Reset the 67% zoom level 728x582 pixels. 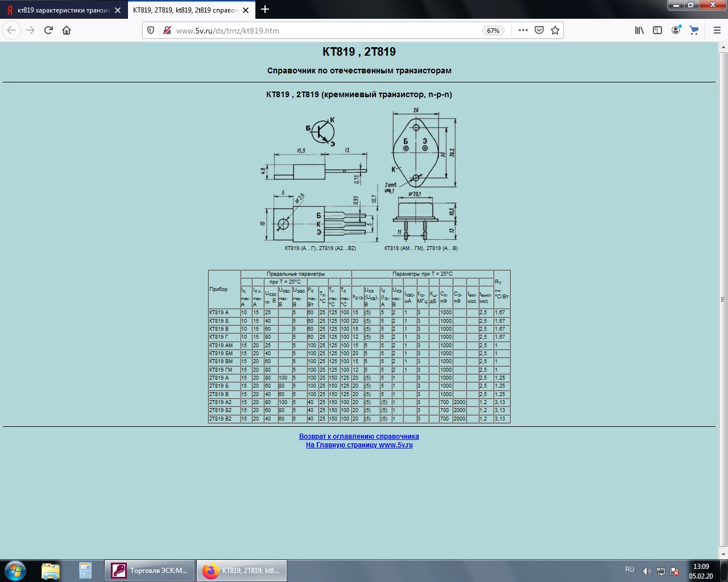[493, 31]
